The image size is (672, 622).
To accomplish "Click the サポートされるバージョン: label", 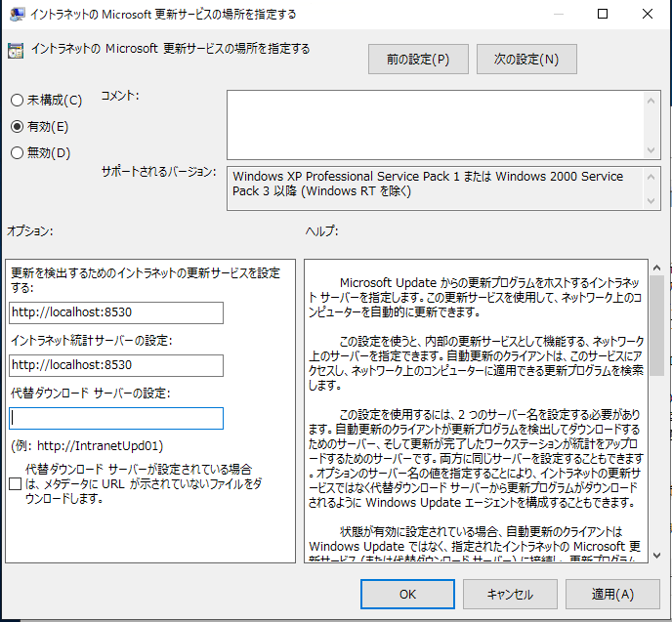I will coord(158,172).
